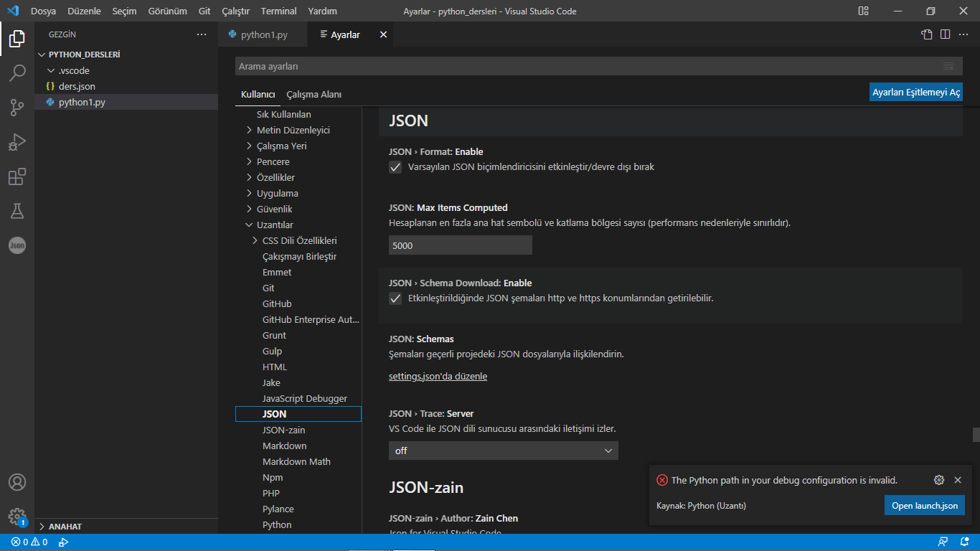
Task: Toggle JSON Format Enable checkbox
Action: pyautogui.click(x=395, y=167)
